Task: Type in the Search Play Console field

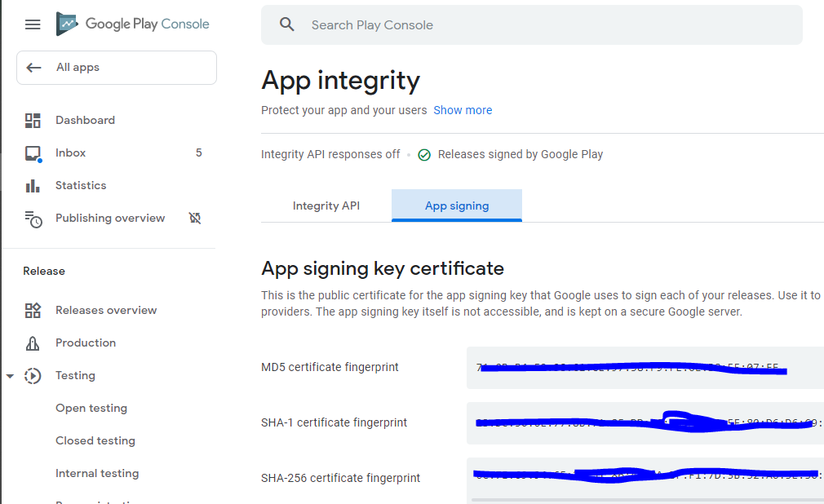Action: (x=538, y=25)
